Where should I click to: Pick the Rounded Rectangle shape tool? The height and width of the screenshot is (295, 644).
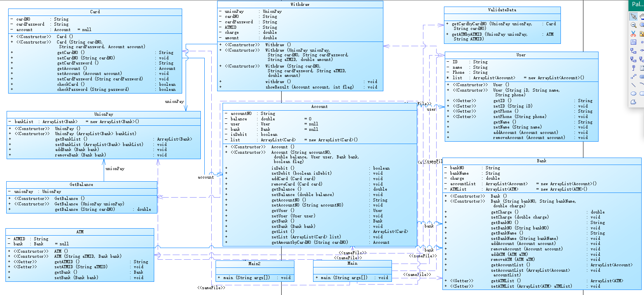642,94
